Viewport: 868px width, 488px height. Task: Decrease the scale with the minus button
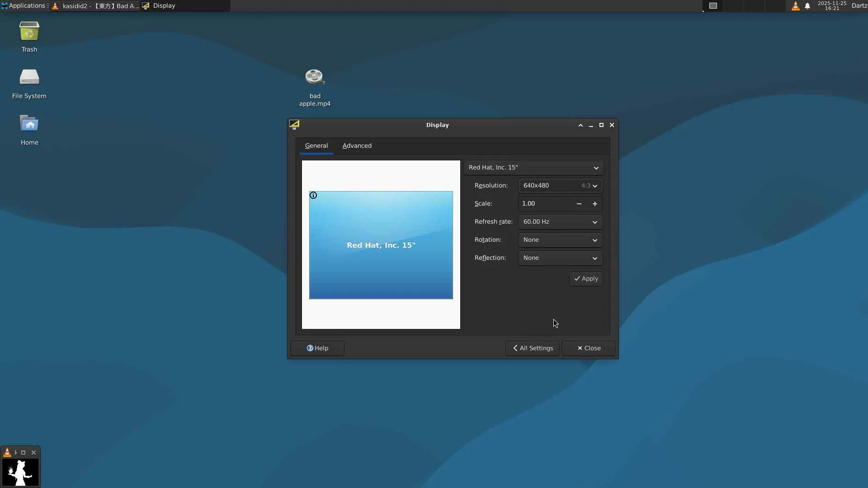pyautogui.click(x=579, y=204)
